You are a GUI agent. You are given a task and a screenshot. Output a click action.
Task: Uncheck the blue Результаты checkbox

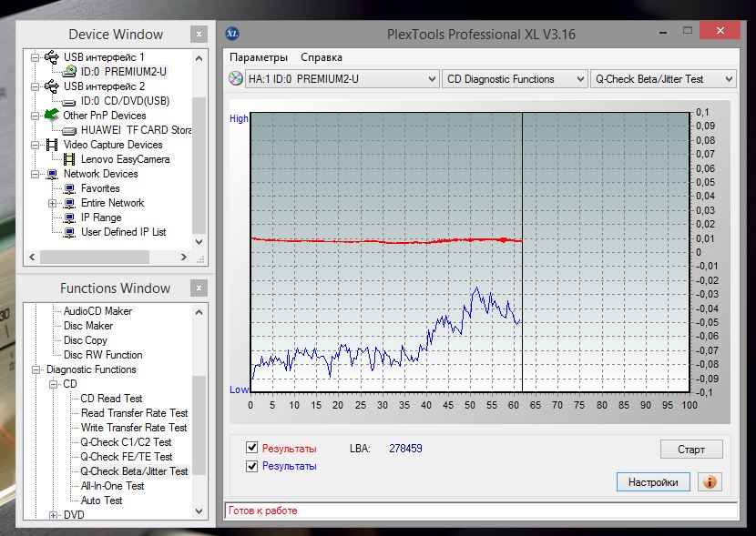251,466
